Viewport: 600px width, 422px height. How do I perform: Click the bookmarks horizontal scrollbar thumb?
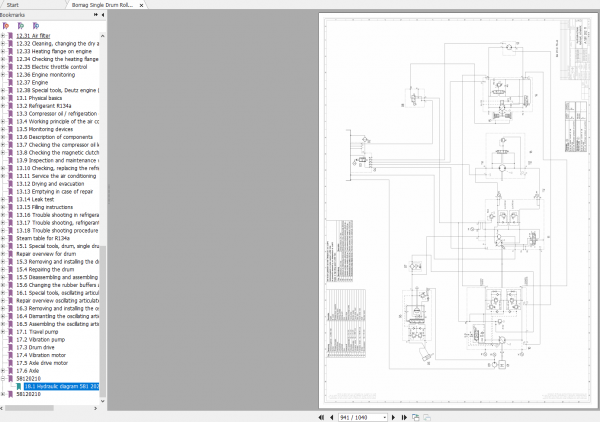coord(29,408)
